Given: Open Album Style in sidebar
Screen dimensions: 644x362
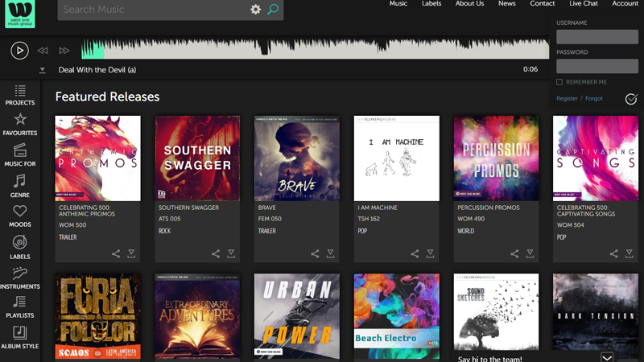Looking at the screenshot, I should [x=19, y=337].
